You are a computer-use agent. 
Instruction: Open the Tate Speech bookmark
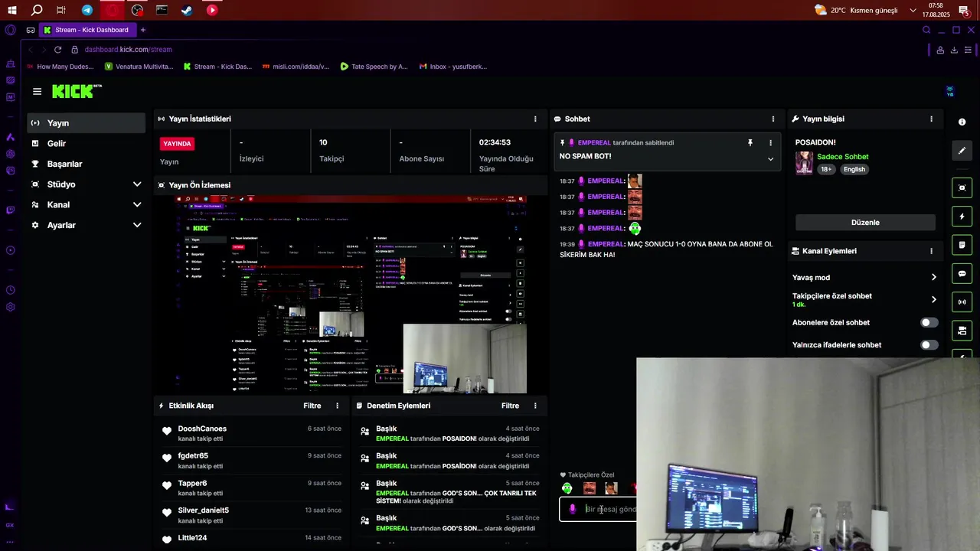pos(374,67)
